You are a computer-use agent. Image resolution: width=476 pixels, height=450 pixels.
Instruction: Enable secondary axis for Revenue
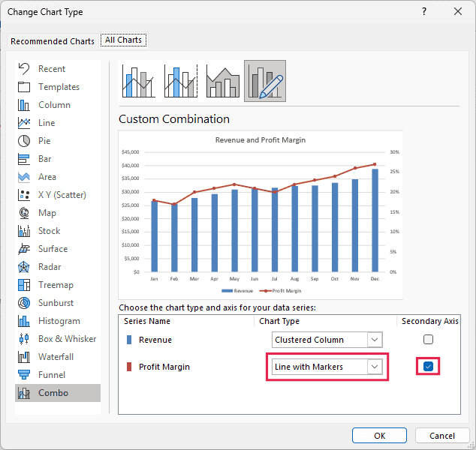click(x=428, y=339)
